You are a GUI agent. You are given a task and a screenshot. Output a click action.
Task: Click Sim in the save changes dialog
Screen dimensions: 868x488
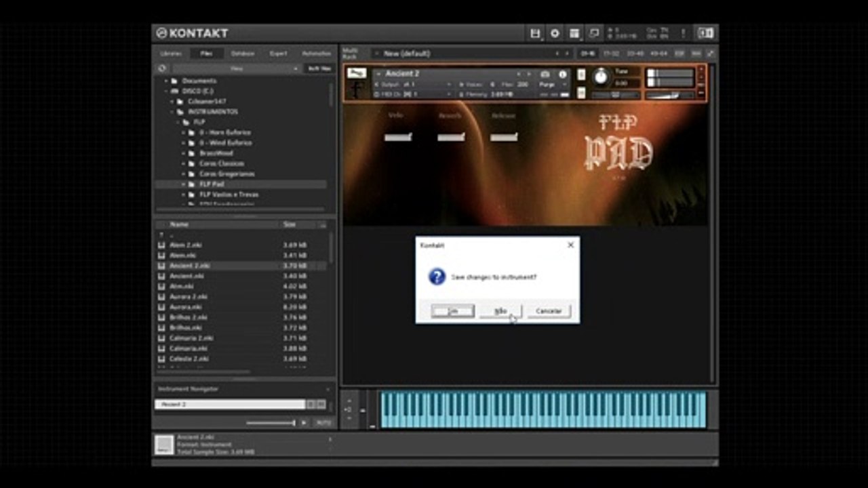[453, 311]
